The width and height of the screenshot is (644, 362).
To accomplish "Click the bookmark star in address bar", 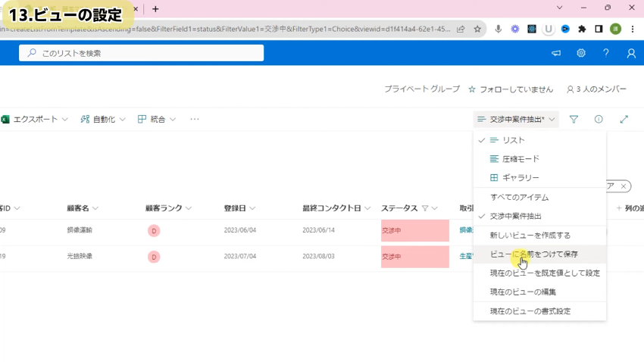I will [477, 29].
